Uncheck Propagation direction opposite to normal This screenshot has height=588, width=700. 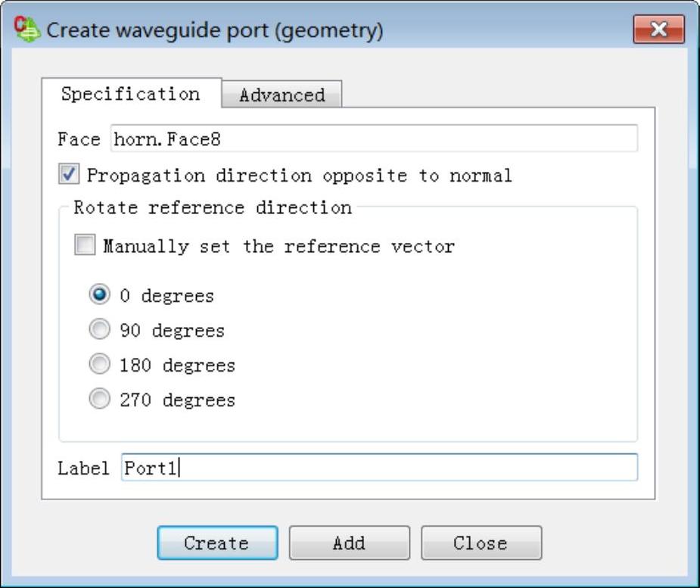69,174
